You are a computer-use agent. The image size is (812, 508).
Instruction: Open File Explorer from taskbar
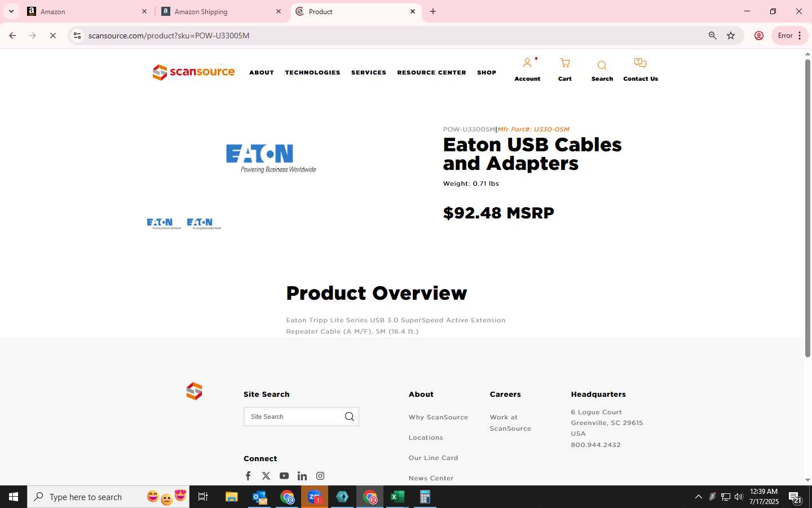pyautogui.click(x=231, y=497)
